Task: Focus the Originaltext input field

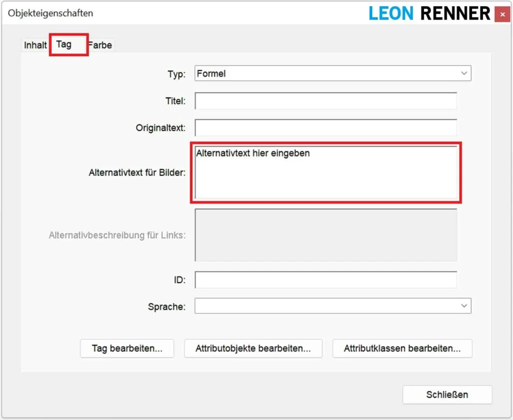Action: point(326,128)
